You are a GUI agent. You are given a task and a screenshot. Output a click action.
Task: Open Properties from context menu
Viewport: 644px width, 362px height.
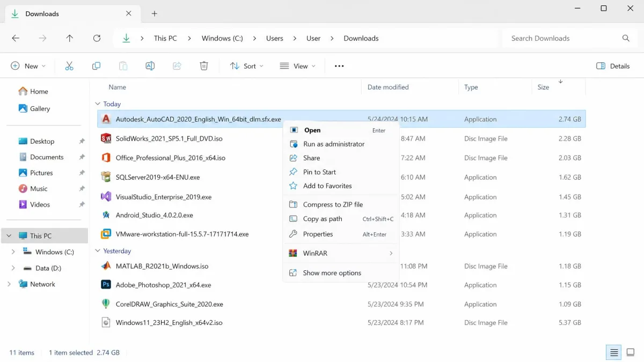tap(341, 234)
